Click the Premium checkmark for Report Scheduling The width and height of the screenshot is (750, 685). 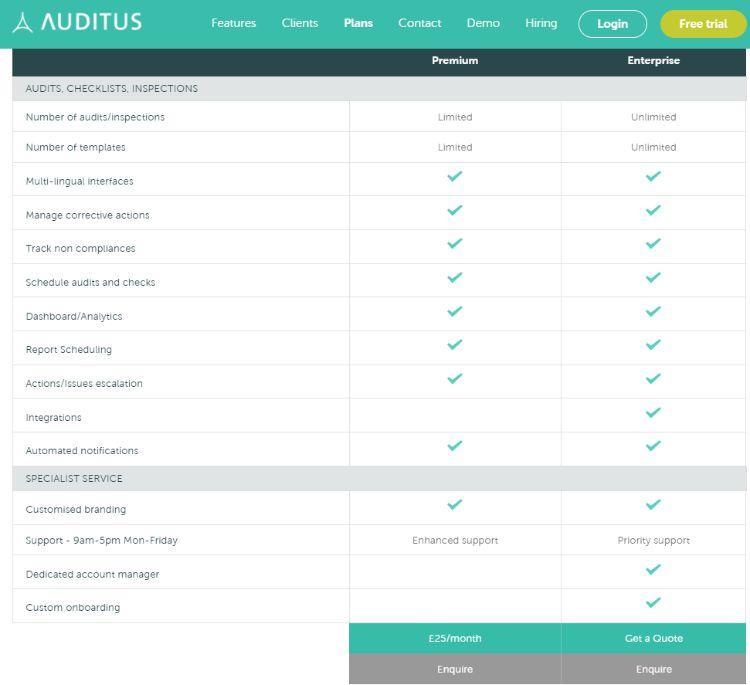tap(455, 344)
